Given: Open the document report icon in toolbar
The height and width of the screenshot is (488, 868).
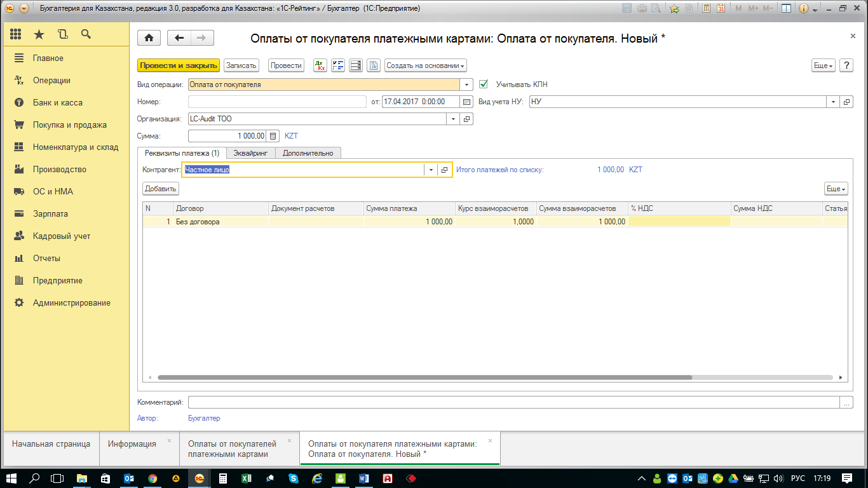Looking at the screenshot, I should click(374, 65).
